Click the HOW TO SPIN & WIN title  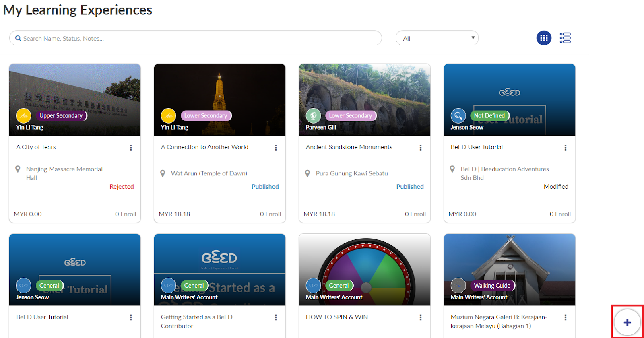click(x=337, y=317)
